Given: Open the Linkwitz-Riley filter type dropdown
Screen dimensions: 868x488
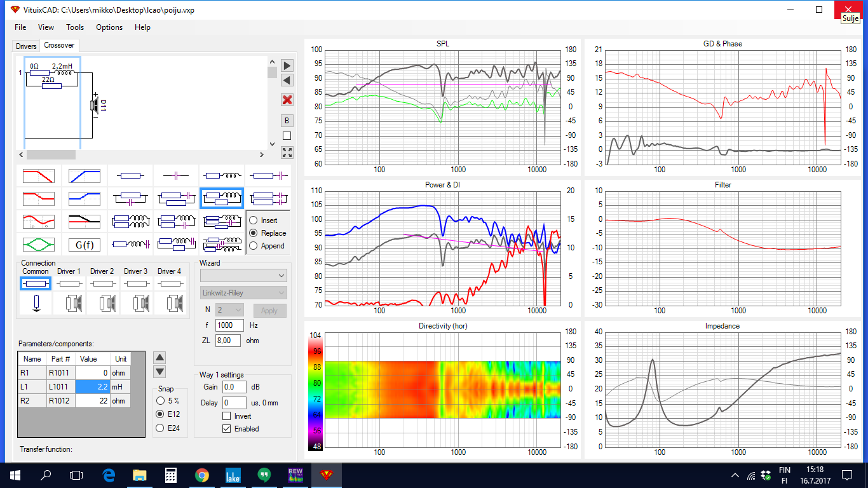Looking at the screenshot, I should pos(243,293).
